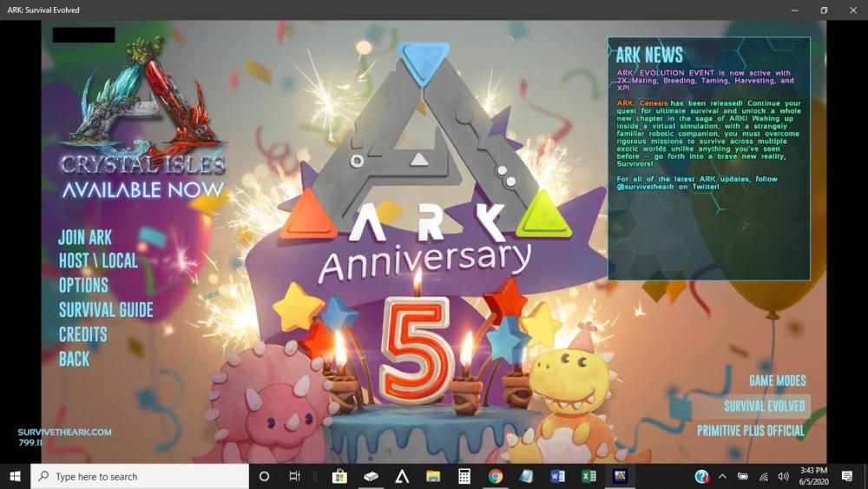868x489 pixels.
Task: Open the SURVIVAL GUIDE
Action: 106,310
